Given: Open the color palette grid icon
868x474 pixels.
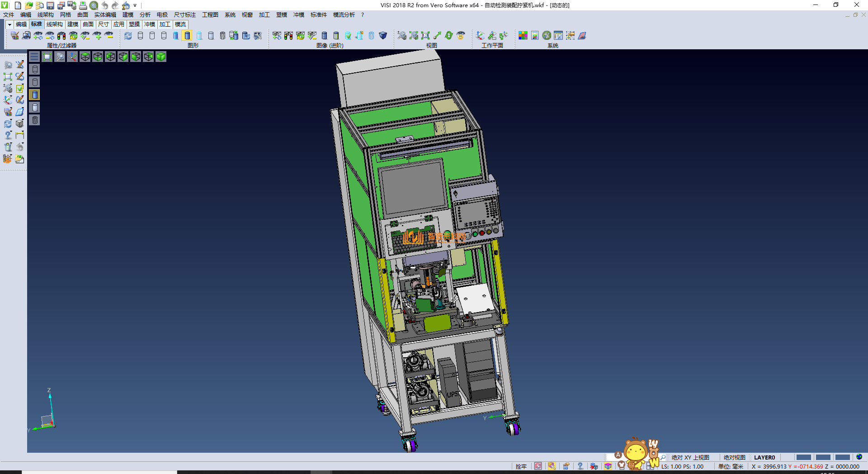Looking at the screenshot, I should pos(523,35).
